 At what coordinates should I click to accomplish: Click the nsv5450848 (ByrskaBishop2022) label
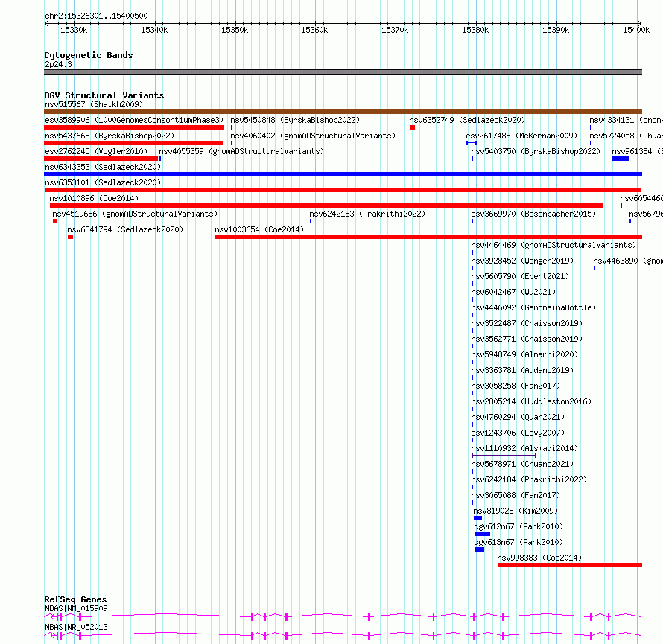pyautogui.click(x=295, y=120)
